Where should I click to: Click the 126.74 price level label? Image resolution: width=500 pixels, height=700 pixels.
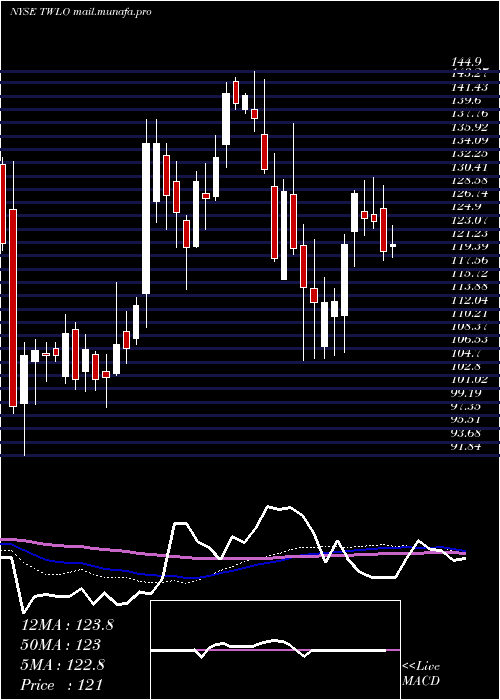pyautogui.click(x=470, y=193)
